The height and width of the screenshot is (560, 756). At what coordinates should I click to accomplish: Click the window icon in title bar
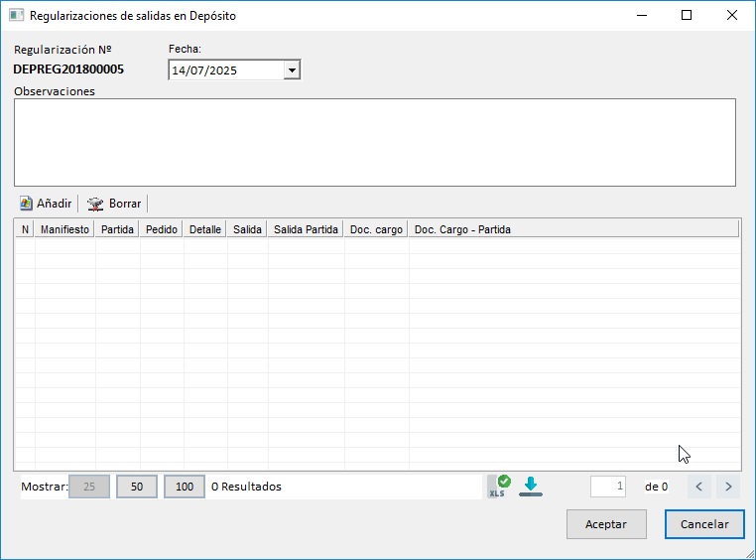click(16, 16)
